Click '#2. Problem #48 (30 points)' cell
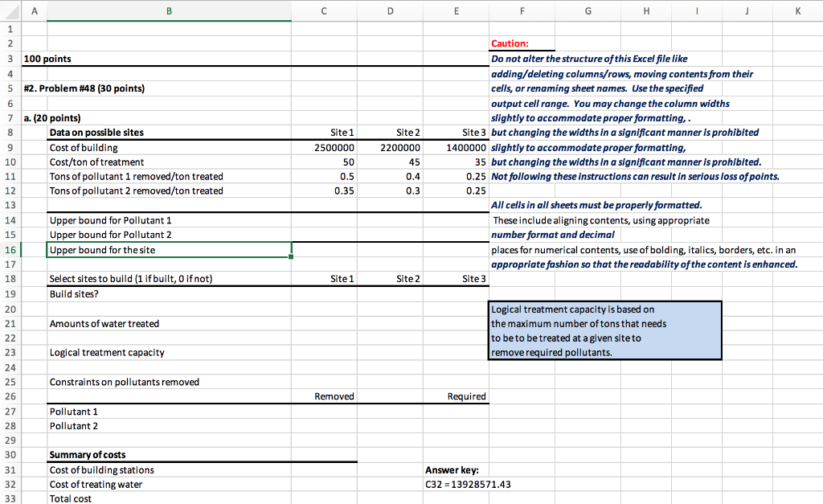The height and width of the screenshot is (504, 823). pos(84,88)
